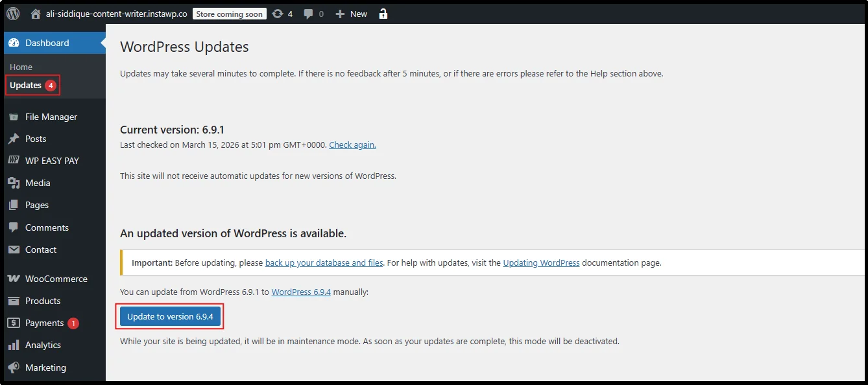Click the padlock icon in admin bar
868x385 pixels.
click(x=383, y=14)
